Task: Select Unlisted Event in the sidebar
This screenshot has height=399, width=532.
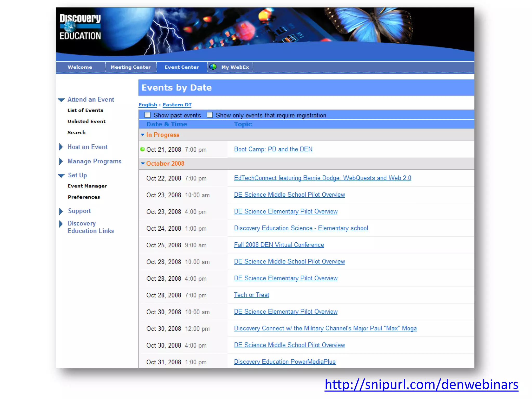Action: pos(87,121)
